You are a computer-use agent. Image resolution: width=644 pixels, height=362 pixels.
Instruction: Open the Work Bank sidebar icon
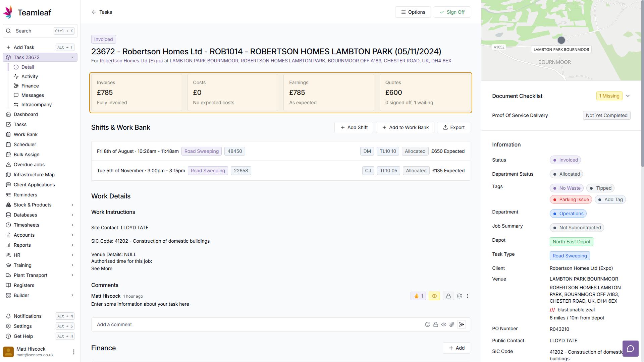(8, 134)
